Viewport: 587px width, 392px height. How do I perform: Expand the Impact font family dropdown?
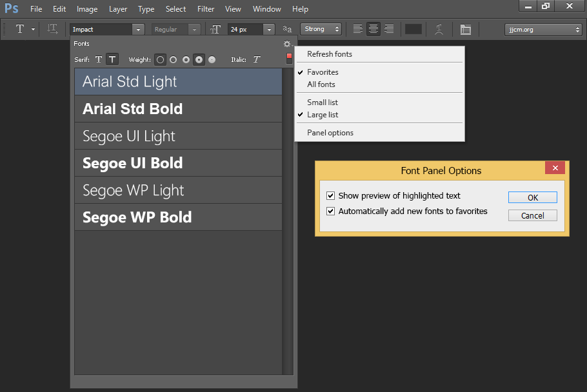click(x=138, y=29)
